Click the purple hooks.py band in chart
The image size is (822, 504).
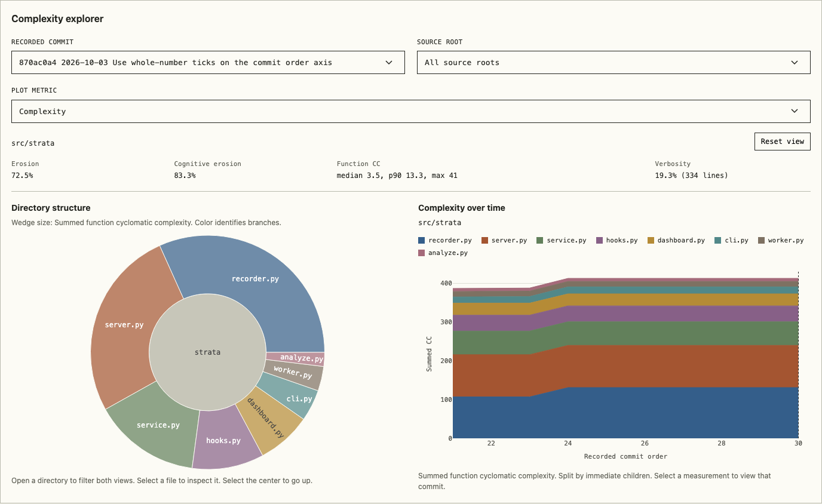[x=625, y=314]
